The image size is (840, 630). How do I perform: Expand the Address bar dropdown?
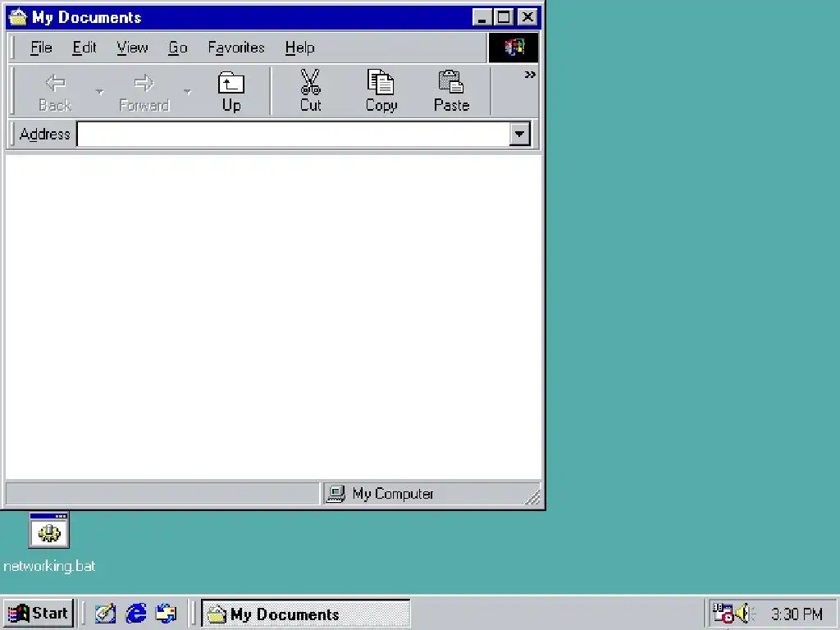point(519,134)
